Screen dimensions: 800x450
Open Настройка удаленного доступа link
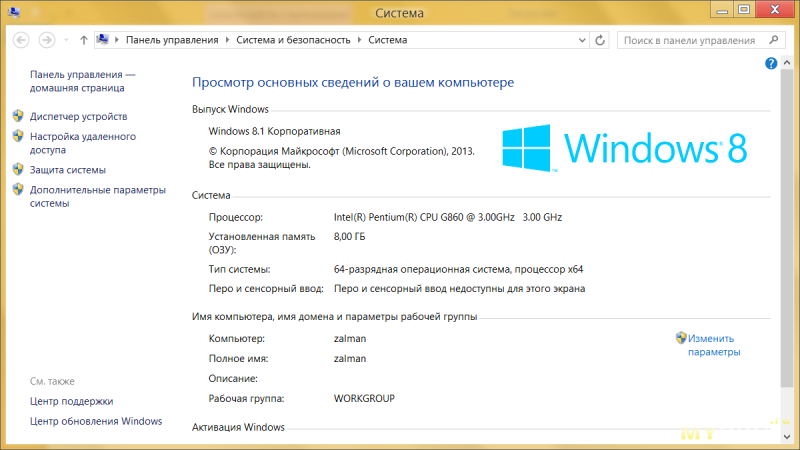click(x=83, y=143)
